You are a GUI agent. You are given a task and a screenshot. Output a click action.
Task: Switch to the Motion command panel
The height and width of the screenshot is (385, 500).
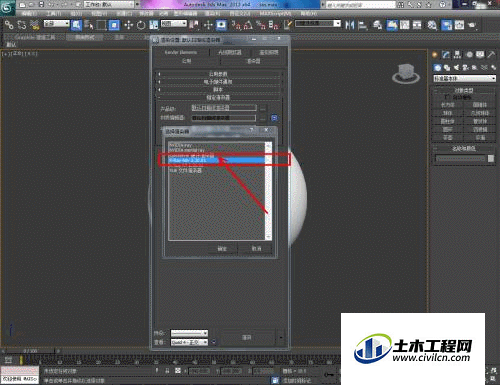[x=469, y=55]
